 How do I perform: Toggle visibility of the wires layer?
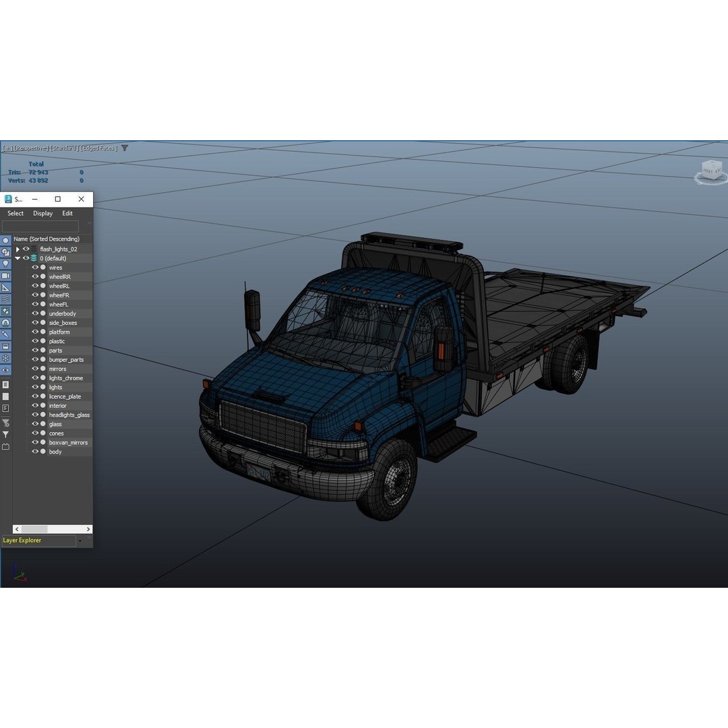(35, 267)
